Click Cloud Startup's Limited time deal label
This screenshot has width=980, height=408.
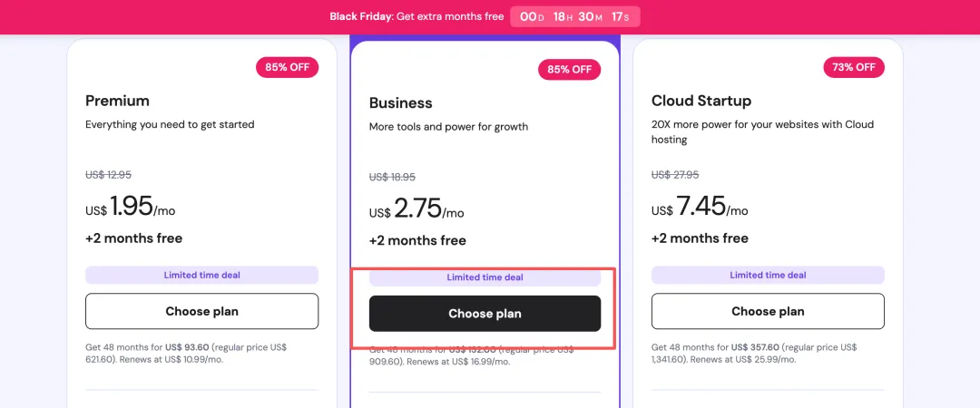[768, 275]
